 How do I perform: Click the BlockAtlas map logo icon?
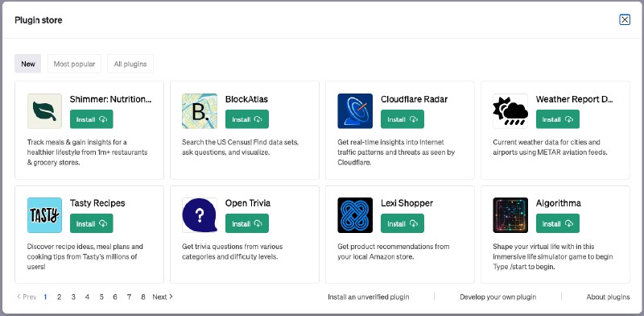coord(200,111)
